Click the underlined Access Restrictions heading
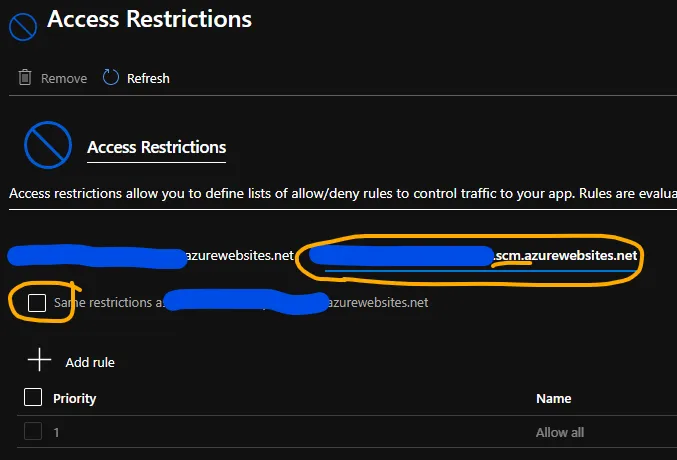677x460 pixels. (x=156, y=147)
